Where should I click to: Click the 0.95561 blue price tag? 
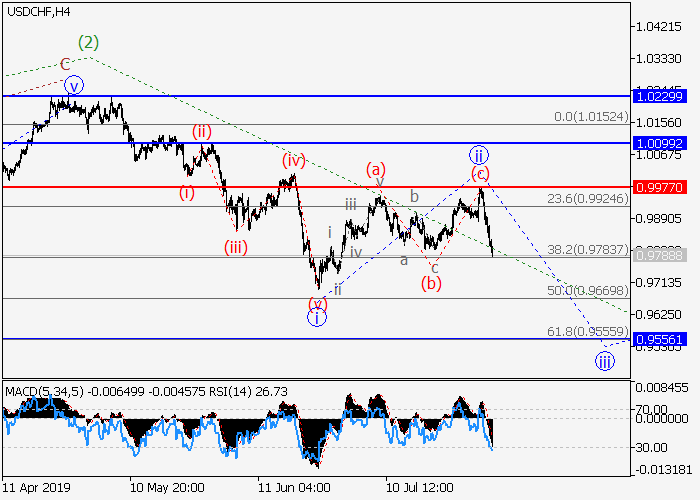658,339
